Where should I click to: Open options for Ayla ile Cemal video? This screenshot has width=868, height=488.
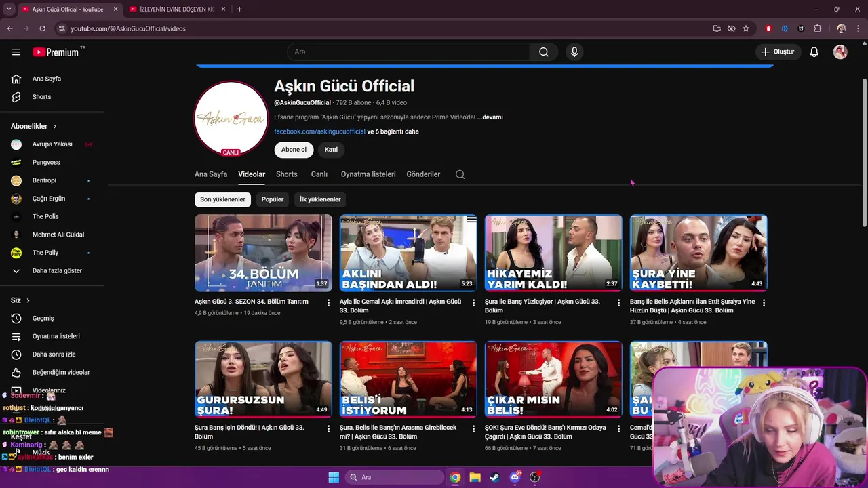(x=474, y=303)
